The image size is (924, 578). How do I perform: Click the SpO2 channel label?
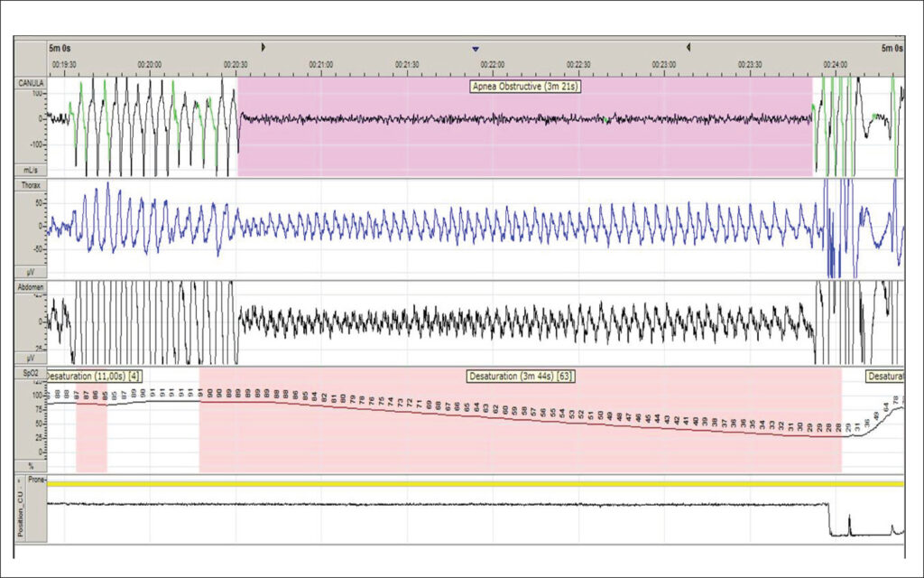31,373
